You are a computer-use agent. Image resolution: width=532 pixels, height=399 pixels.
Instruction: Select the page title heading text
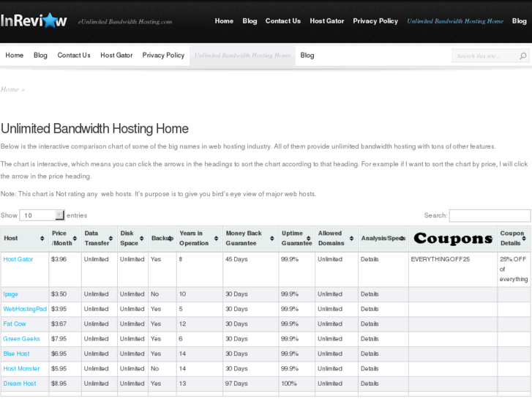94,129
